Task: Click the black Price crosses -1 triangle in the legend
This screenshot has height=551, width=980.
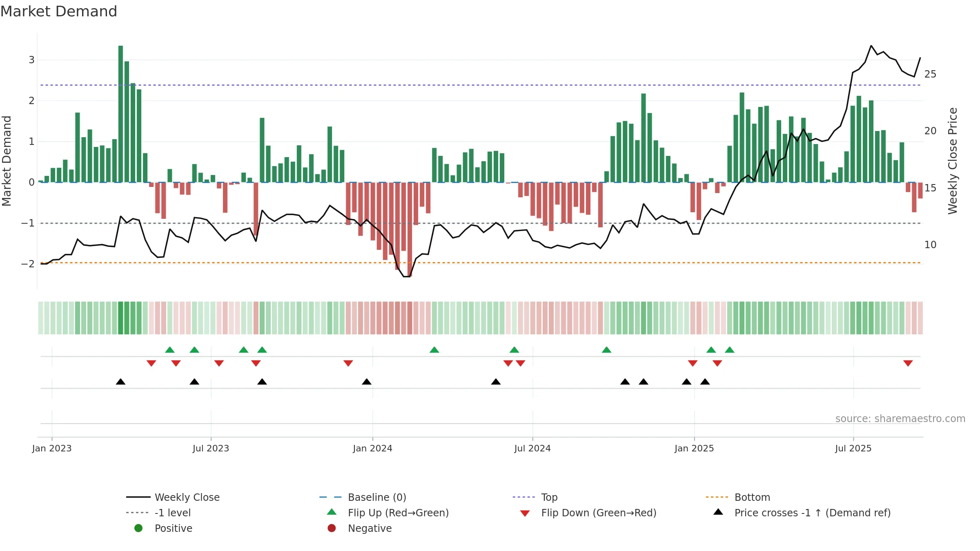Action: tap(718, 512)
